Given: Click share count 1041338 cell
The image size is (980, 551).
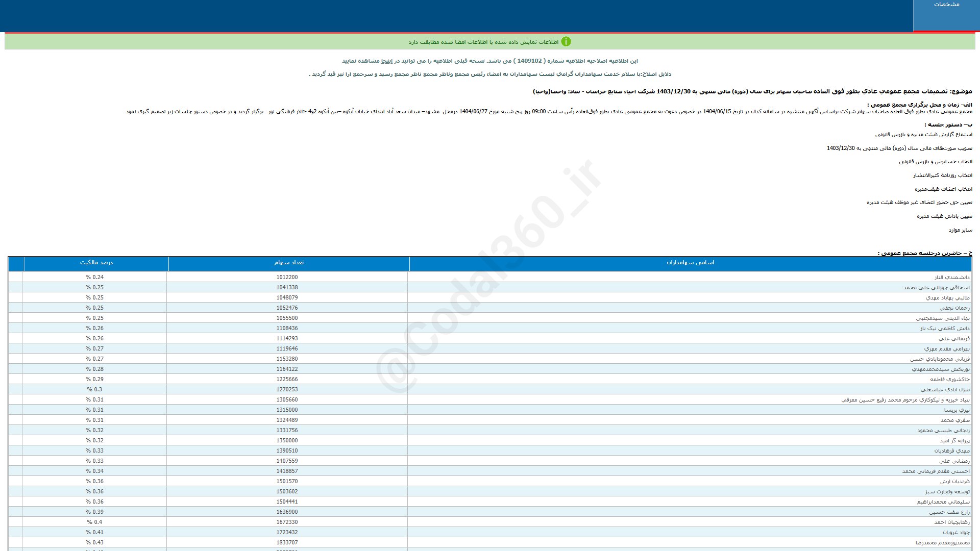Looking at the screenshot, I should [x=287, y=288].
